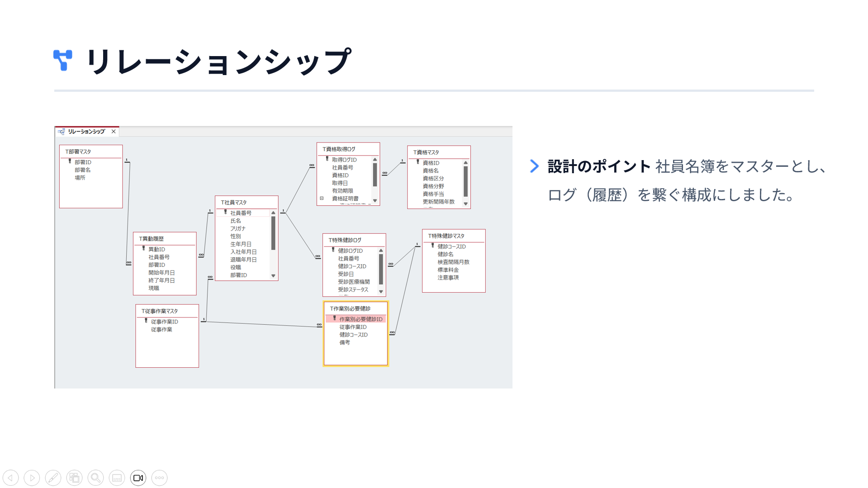Activate the zoom magnifier tool

[95, 478]
